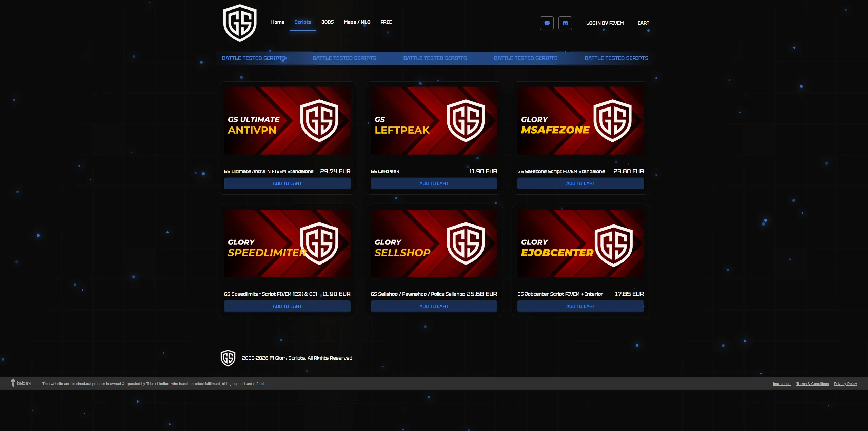Add GS Safezone Script to the cart
This screenshot has width=868, height=431.
tap(580, 183)
